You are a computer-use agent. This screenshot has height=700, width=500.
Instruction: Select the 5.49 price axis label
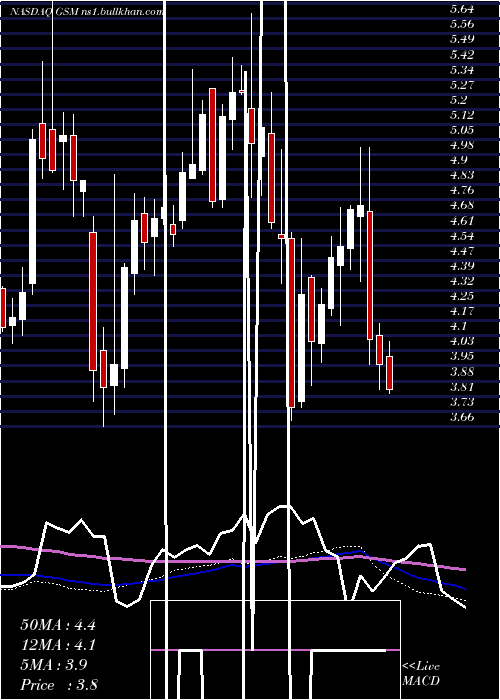click(462, 39)
